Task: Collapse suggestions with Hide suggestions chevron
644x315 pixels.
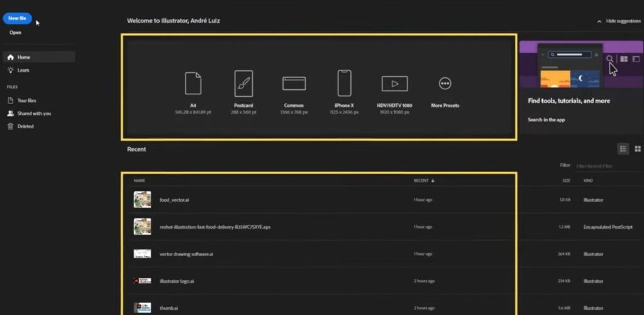Action: (599, 21)
